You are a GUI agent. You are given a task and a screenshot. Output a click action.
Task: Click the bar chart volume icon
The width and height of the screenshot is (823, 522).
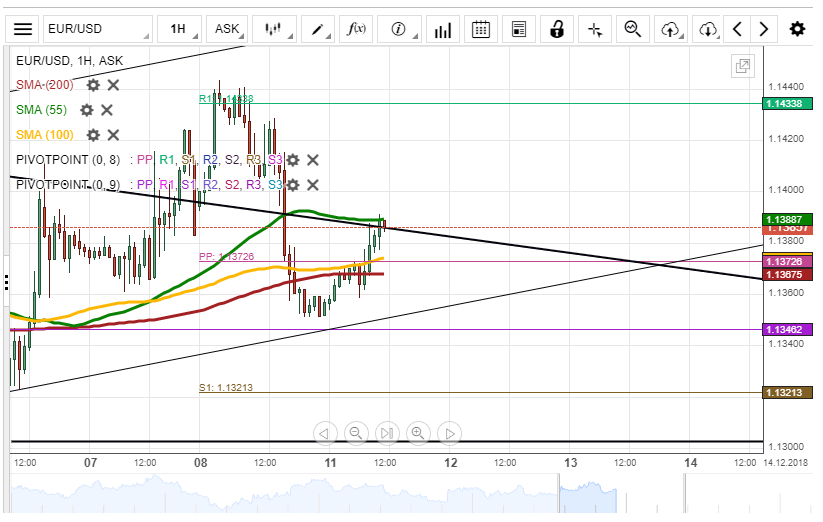click(441, 30)
